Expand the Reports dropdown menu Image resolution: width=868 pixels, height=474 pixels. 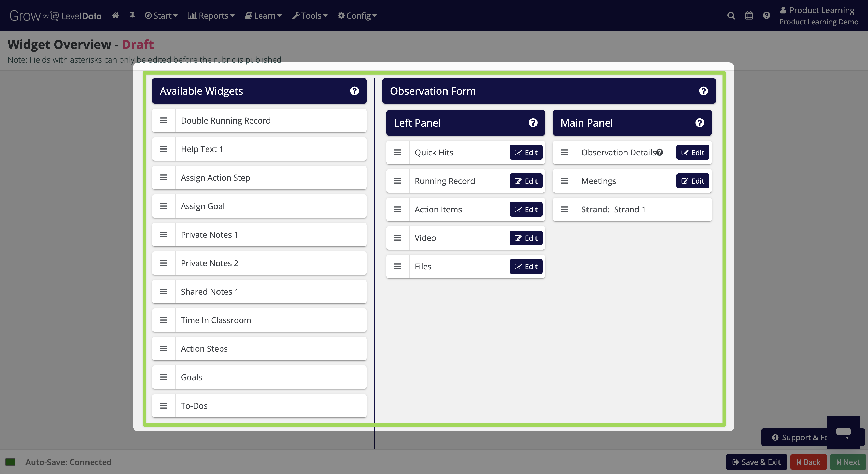point(211,16)
